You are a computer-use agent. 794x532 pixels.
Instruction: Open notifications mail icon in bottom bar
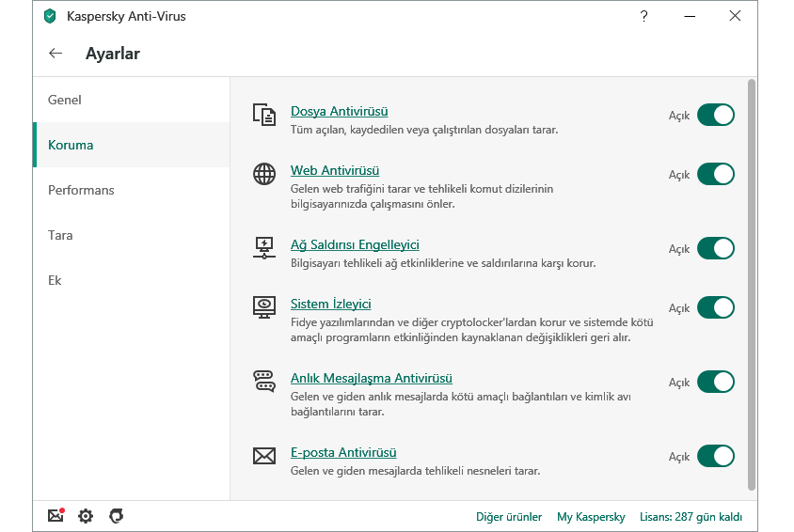coord(56,516)
